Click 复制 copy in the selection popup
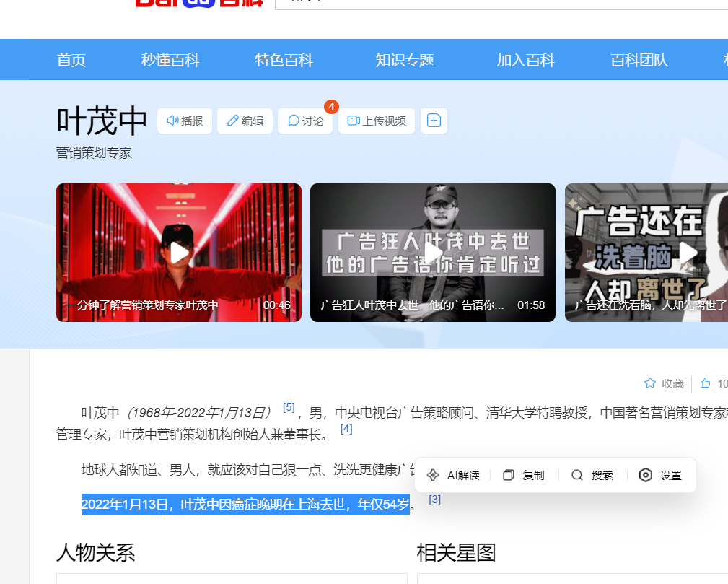Viewport: 728px width, 584px height. pos(524,475)
